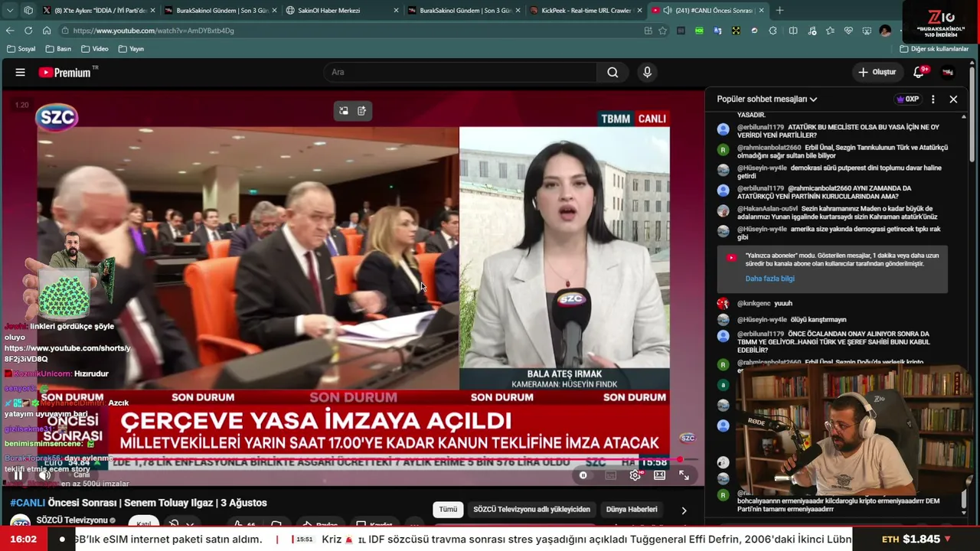Open the Basın bookmarks folder
980x551 pixels.
[x=59, y=49]
